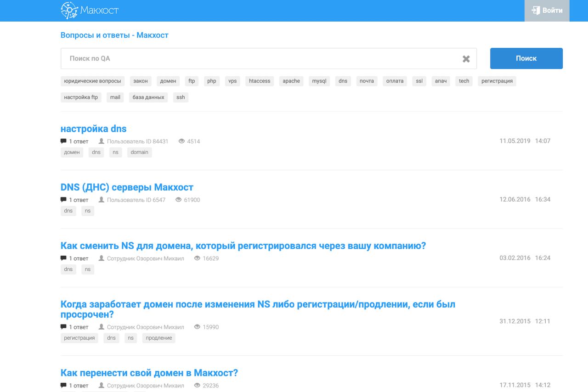Click the eye icon next to 29236
The image size is (588, 392).
pos(198,386)
